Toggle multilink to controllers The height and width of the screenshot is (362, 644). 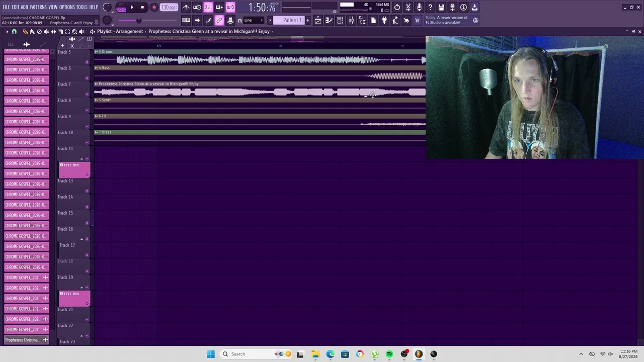tap(219, 20)
